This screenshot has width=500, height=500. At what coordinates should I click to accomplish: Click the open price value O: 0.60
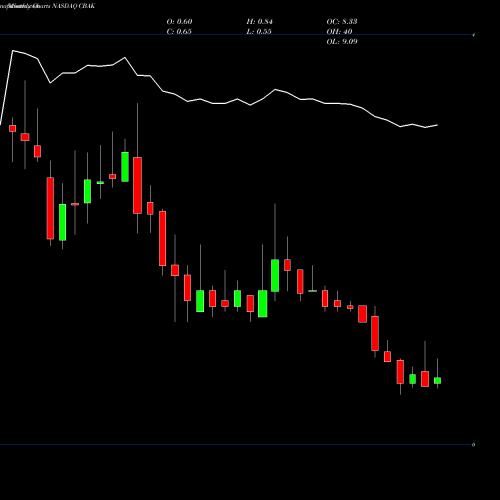click(179, 22)
